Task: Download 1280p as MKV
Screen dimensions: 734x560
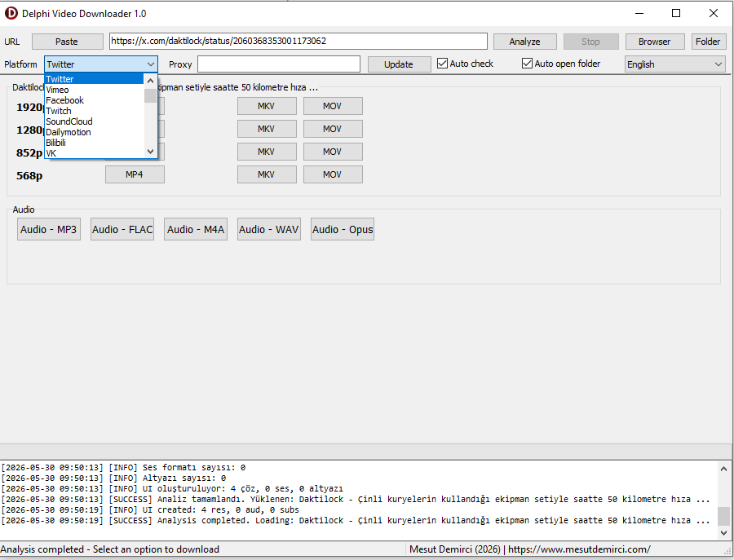Action: [x=267, y=129]
